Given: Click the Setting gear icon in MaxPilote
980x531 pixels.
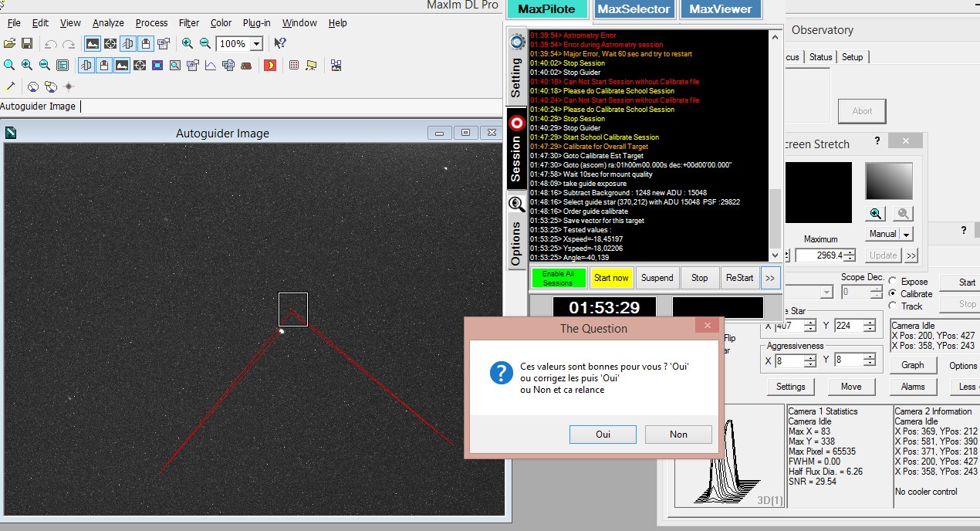Looking at the screenshot, I should pyautogui.click(x=516, y=42).
